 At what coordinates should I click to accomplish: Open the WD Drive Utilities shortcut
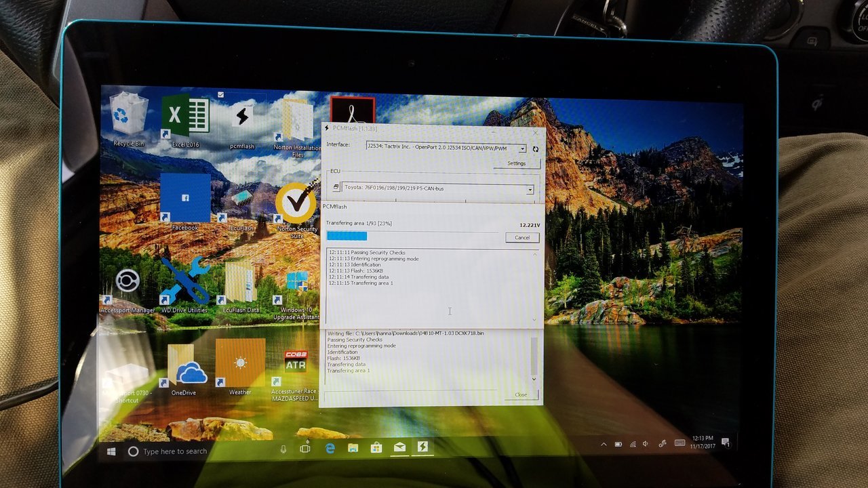pos(184,285)
